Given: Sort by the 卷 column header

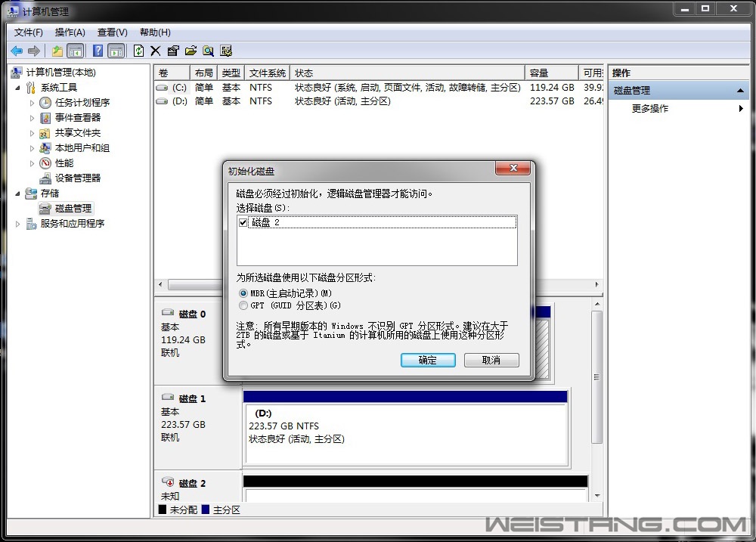Looking at the screenshot, I should click(x=172, y=73).
